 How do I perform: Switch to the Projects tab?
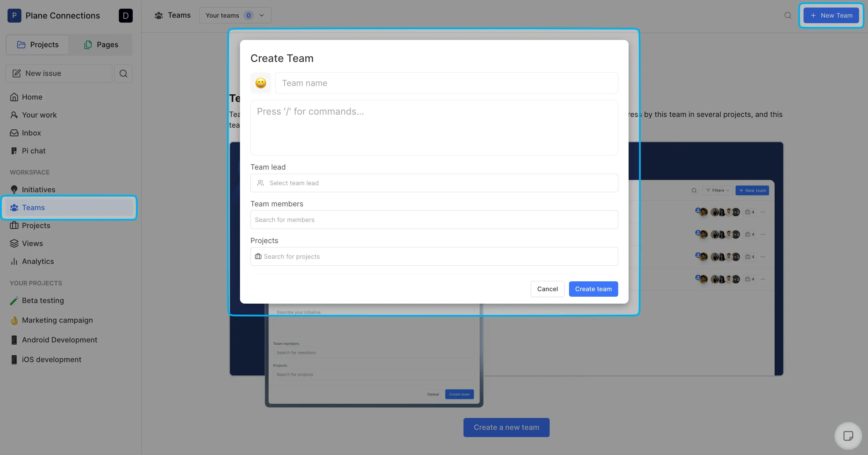click(37, 45)
